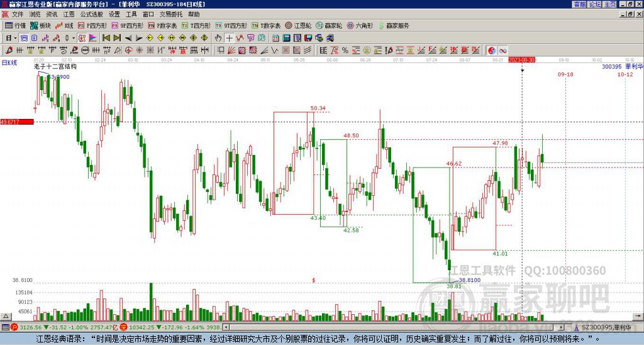Image resolution: width=644 pixels, height=345 pixels.
Task: Open the 日 period dropdown
Action: (11, 38)
